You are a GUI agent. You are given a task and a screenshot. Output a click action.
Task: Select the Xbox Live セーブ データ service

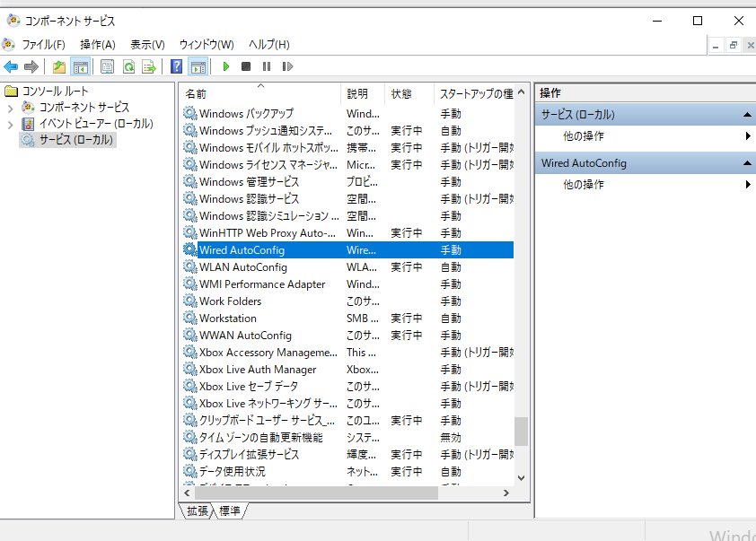tap(347, 387)
